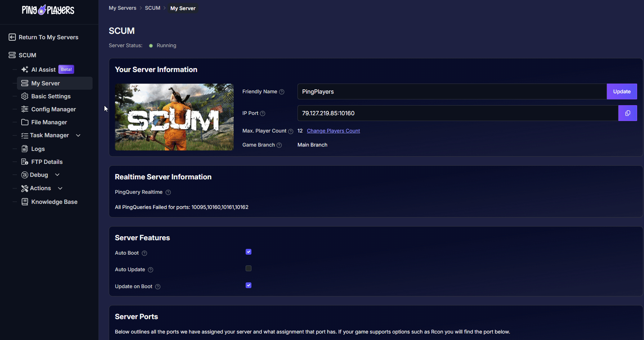Image resolution: width=644 pixels, height=340 pixels.
Task: Click the PingQuery Realtime help icon
Action: 168,192
